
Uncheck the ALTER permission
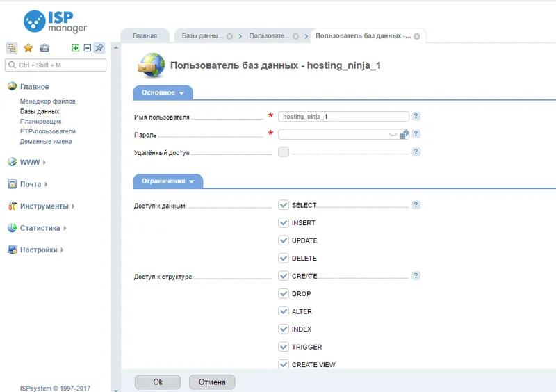[284, 311]
